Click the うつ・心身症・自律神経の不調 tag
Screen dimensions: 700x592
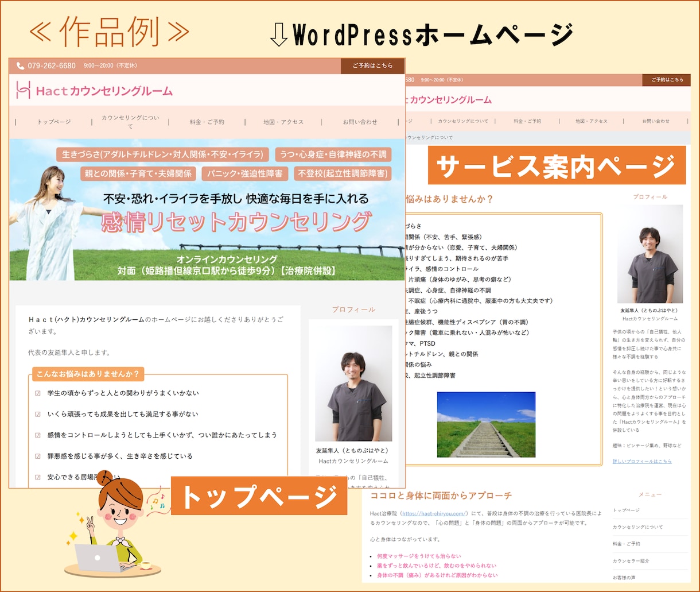333,154
